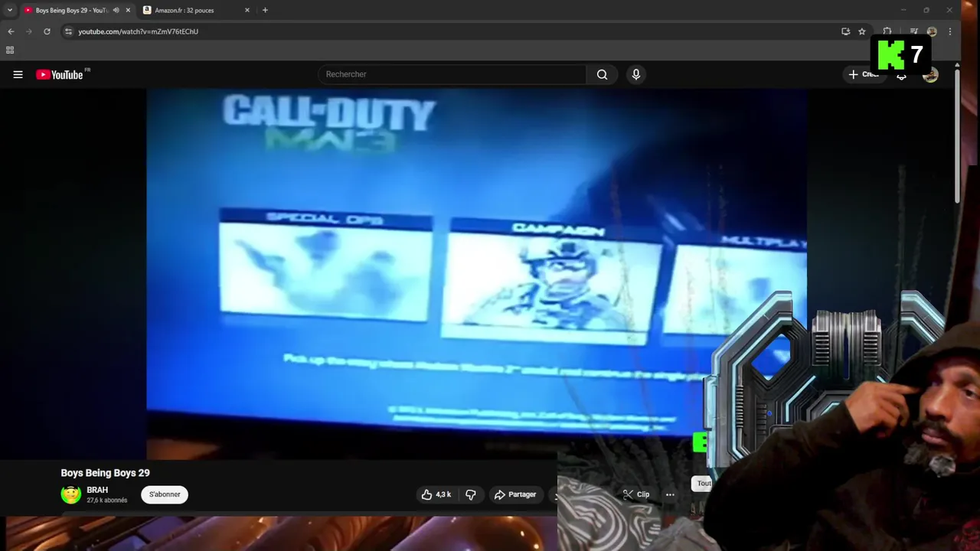The width and height of the screenshot is (980, 551).
Task: Dislike the video with thumbs down
Action: 471,494
